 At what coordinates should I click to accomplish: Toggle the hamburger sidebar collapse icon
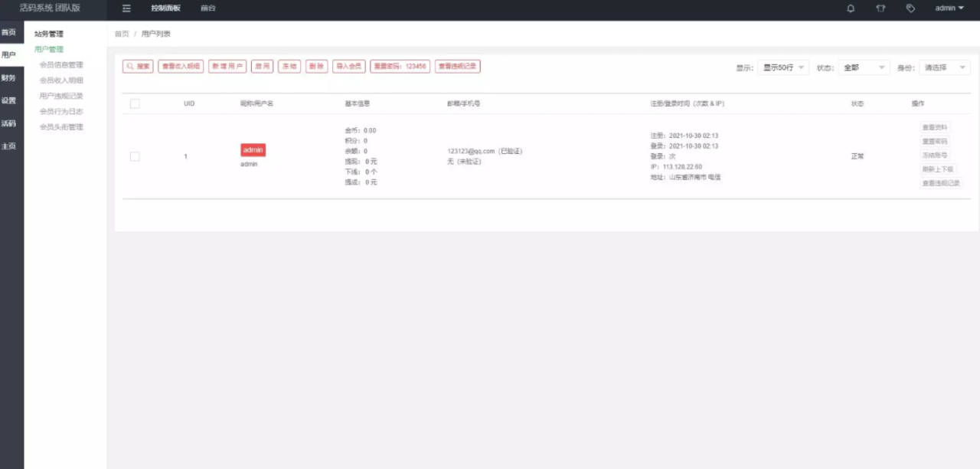pos(126,8)
